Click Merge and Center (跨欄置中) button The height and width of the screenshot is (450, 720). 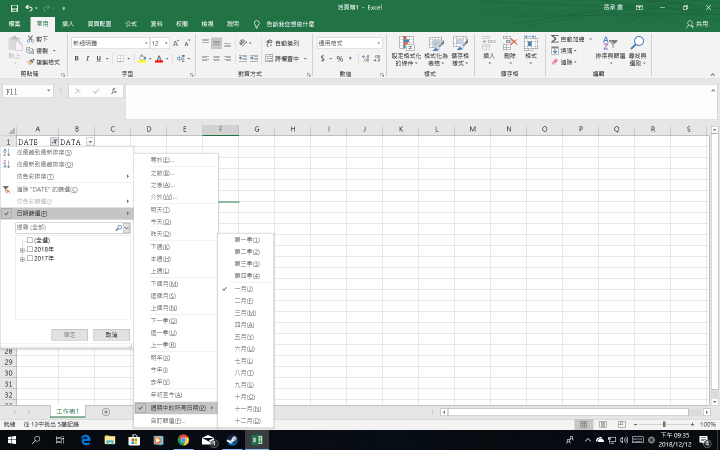click(x=282, y=59)
